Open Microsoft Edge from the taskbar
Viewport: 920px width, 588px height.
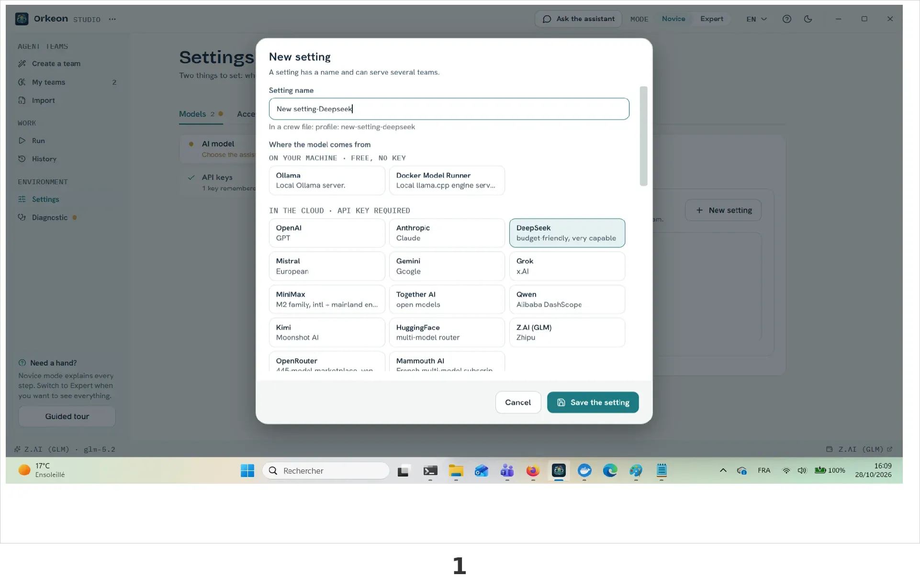(610, 471)
